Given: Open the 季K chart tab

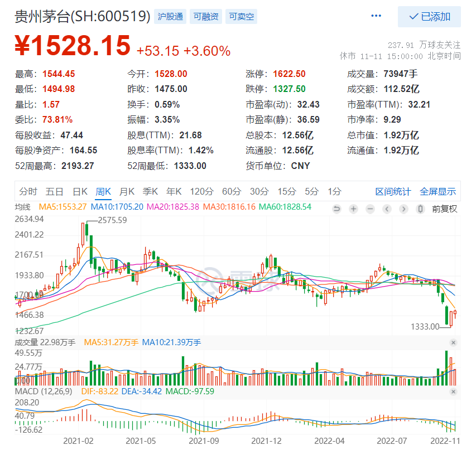Looking at the screenshot, I should tap(150, 191).
